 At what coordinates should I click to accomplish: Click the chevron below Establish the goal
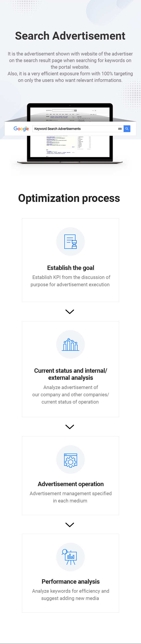coord(70,312)
